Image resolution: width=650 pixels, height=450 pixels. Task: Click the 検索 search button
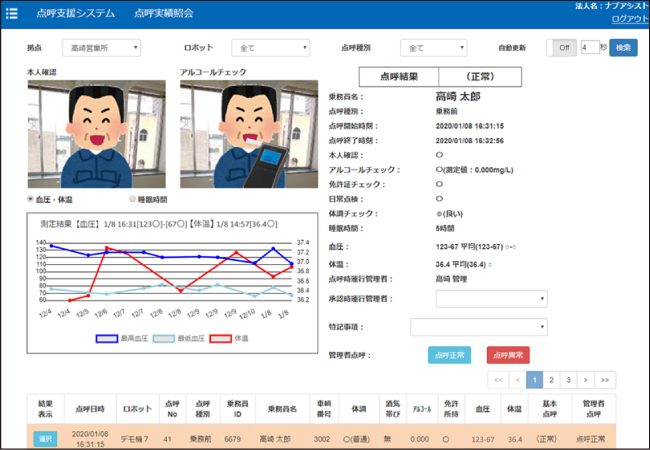(x=623, y=47)
